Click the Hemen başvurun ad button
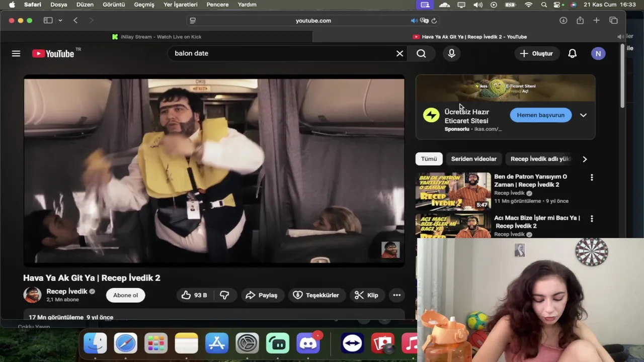The image size is (644, 362). [x=540, y=115]
